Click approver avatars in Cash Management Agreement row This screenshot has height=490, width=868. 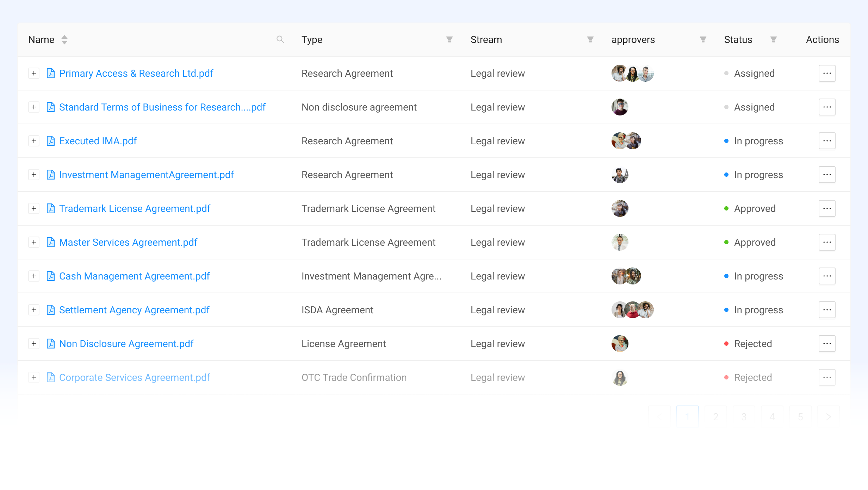[x=626, y=276]
